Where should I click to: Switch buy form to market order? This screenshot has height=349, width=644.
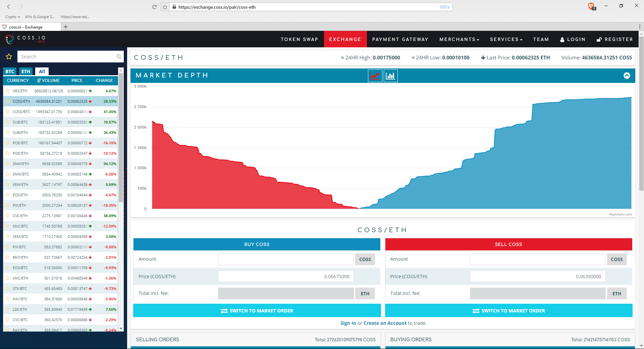point(257,310)
